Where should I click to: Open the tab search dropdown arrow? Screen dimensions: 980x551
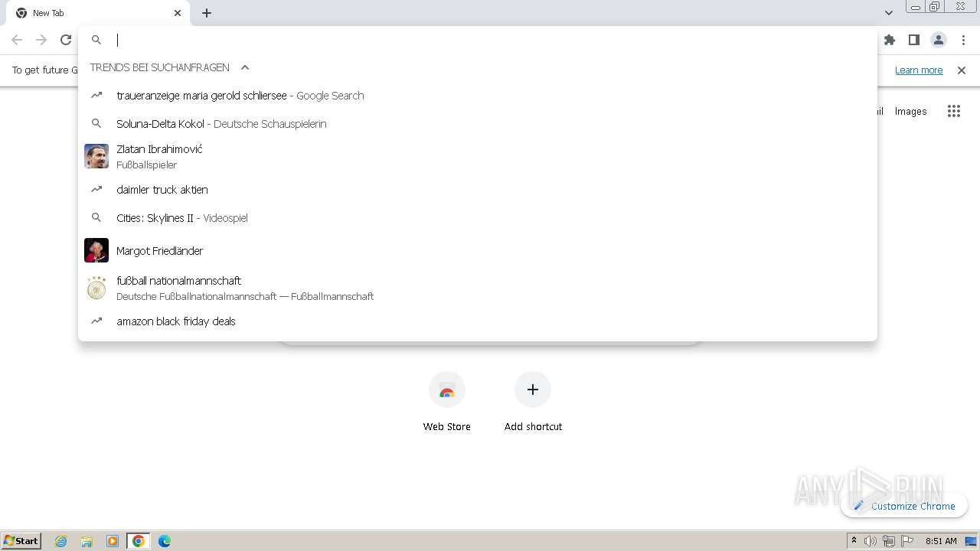coord(889,13)
